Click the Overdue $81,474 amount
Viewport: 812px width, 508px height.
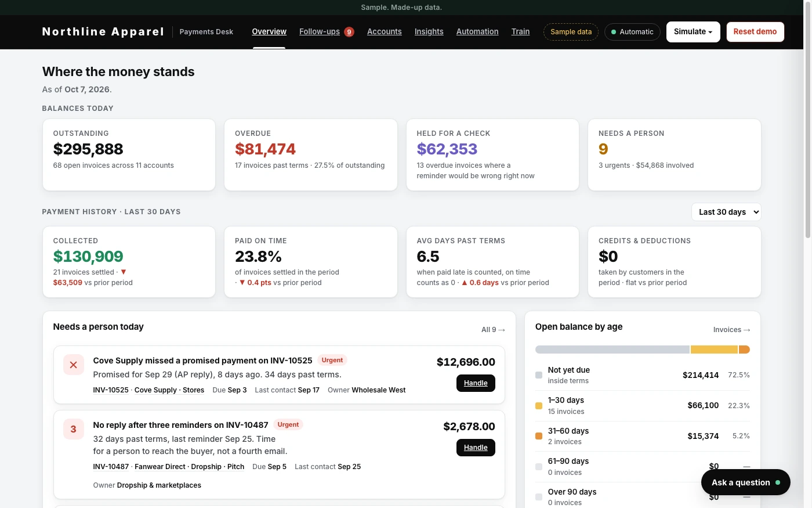(266, 149)
